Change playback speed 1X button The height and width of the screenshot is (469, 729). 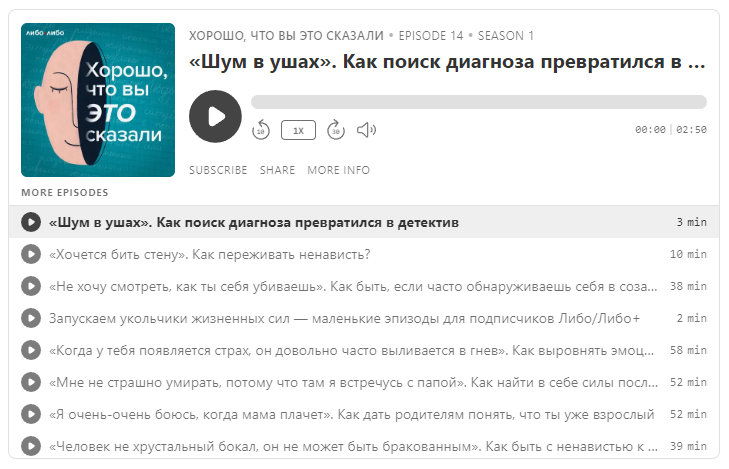point(298,130)
